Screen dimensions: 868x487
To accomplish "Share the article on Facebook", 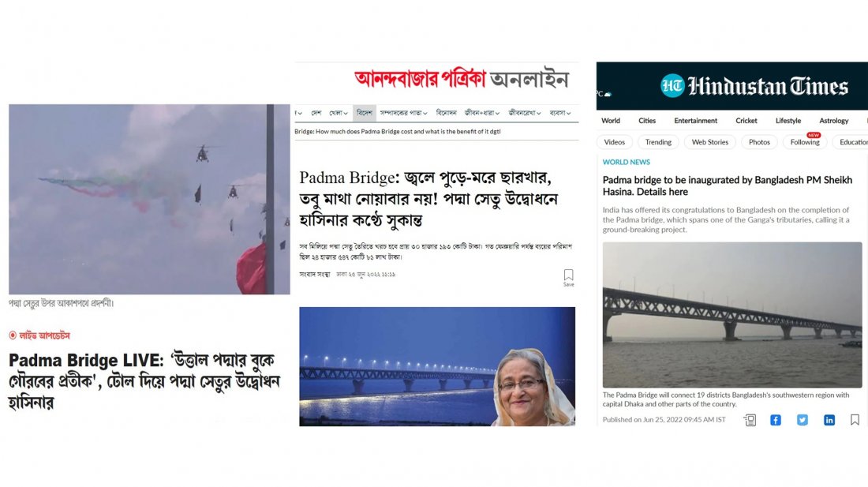I will coord(776,420).
